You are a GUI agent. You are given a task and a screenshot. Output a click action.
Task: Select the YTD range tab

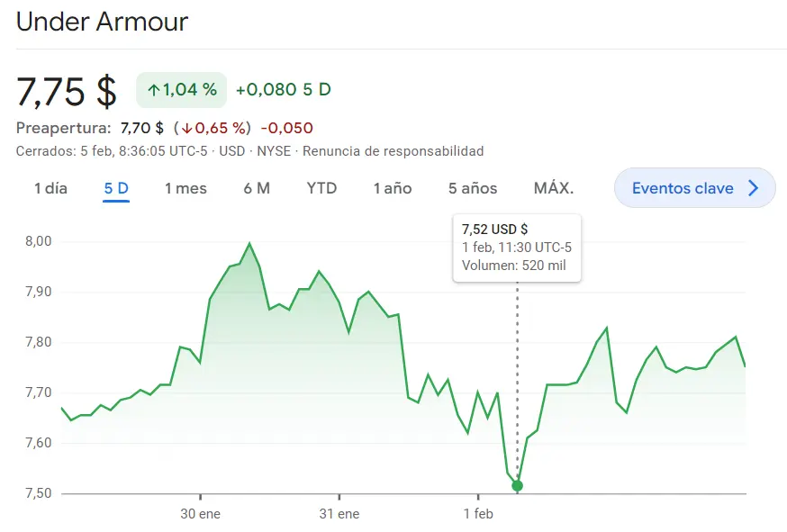[321, 188]
